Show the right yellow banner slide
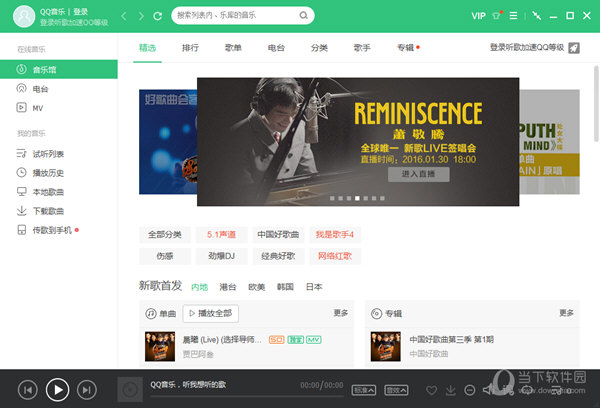600x408 pixels. pos(549,142)
